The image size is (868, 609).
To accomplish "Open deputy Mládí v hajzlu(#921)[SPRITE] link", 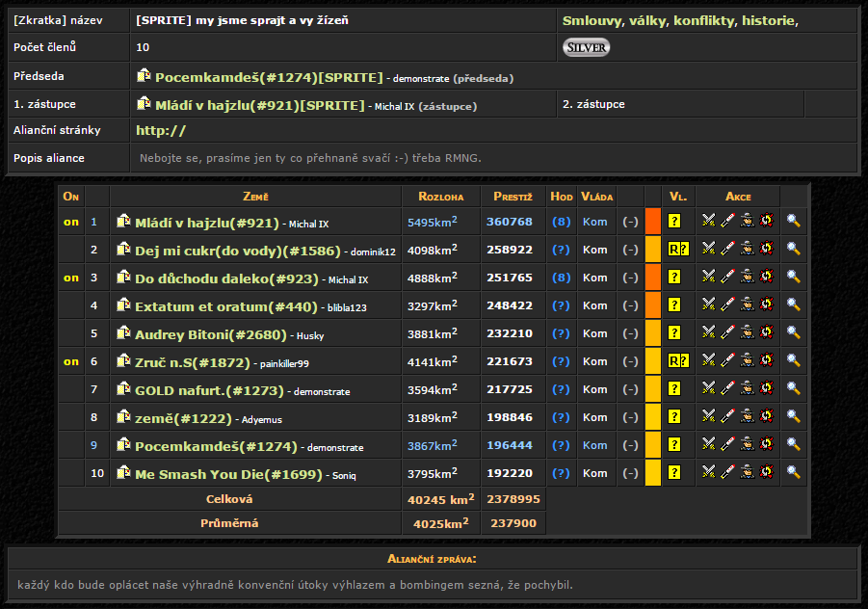I will coord(259,105).
